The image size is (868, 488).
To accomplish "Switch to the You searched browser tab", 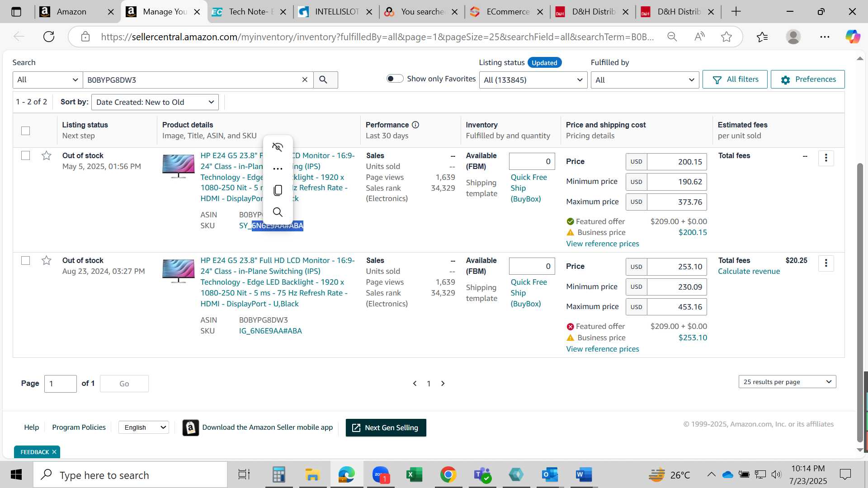I will click(422, 12).
